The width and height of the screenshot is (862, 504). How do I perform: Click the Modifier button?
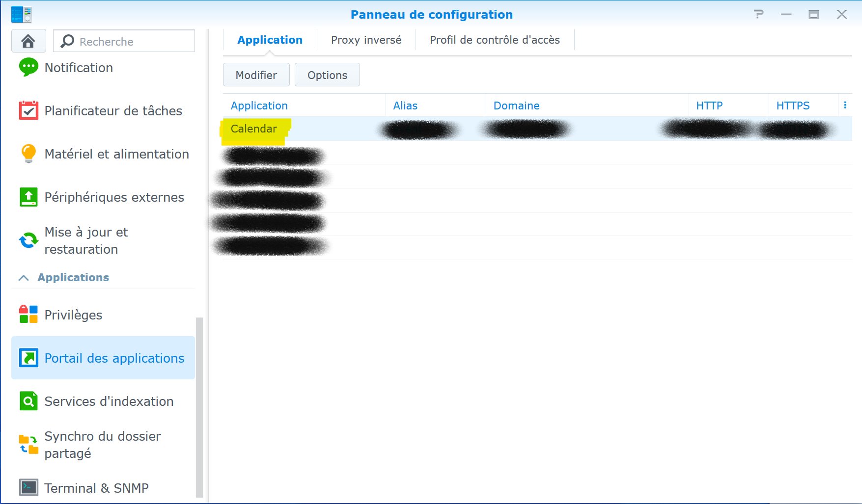point(256,75)
